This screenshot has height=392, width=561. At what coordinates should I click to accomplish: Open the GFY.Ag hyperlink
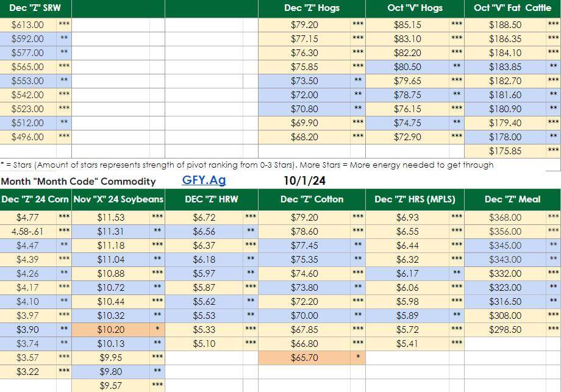[204, 180]
